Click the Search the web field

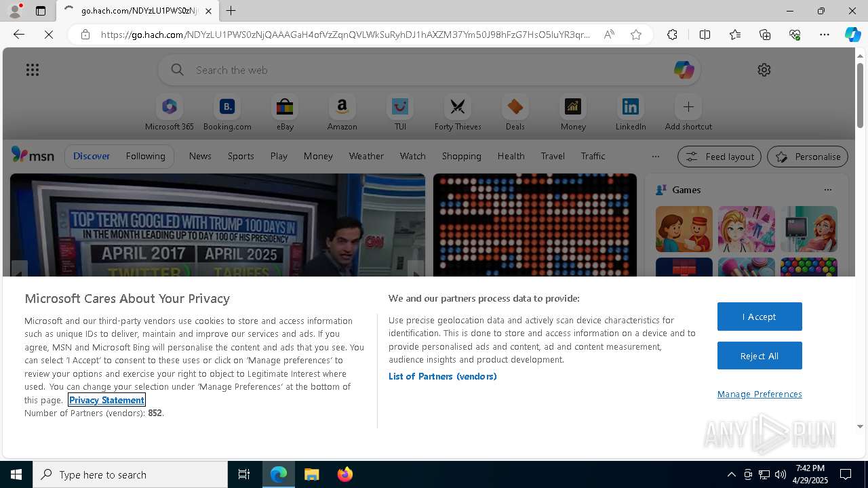[x=429, y=70]
